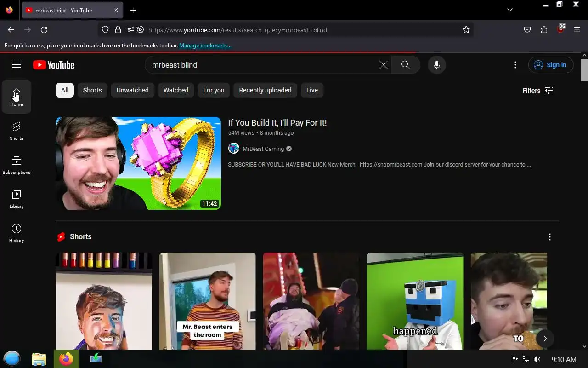
Task: Start voice search with the microphone
Action: click(437, 65)
